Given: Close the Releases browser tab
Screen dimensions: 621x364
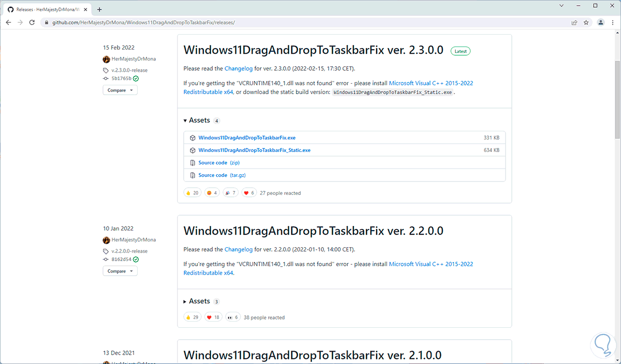Looking at the screenshot, I should click(x=86, y=9).
